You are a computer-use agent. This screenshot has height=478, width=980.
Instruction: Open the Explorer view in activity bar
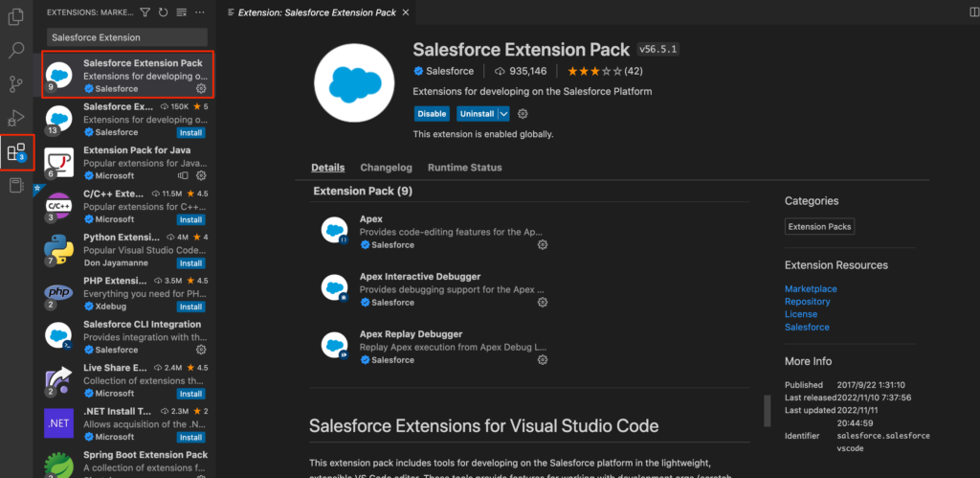[16, 16]
